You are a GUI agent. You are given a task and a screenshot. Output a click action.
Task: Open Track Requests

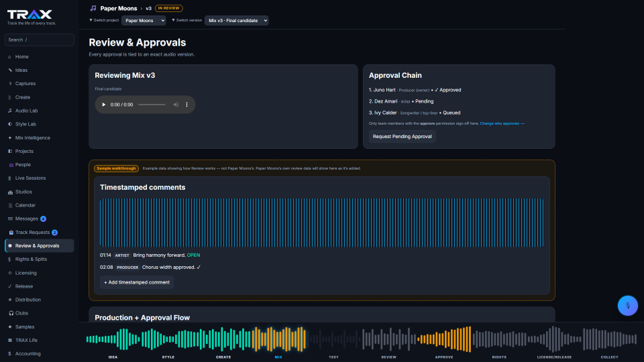click(x=33, y=233)
